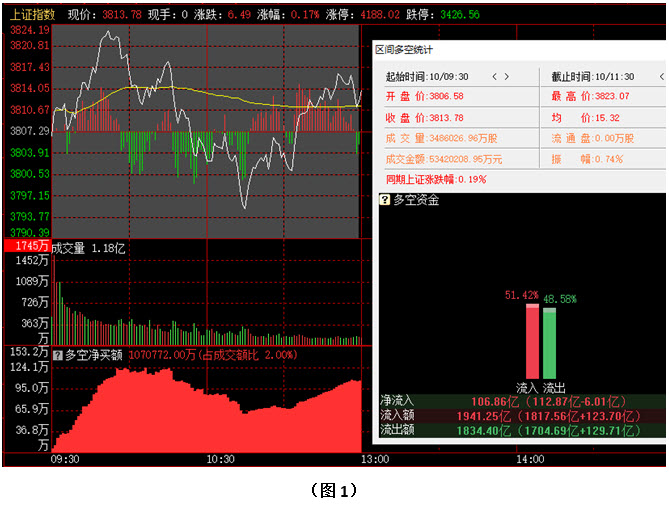Click the 净流入 106.86亿 row
Screen dimensions: 669x508
click(522, 401)
